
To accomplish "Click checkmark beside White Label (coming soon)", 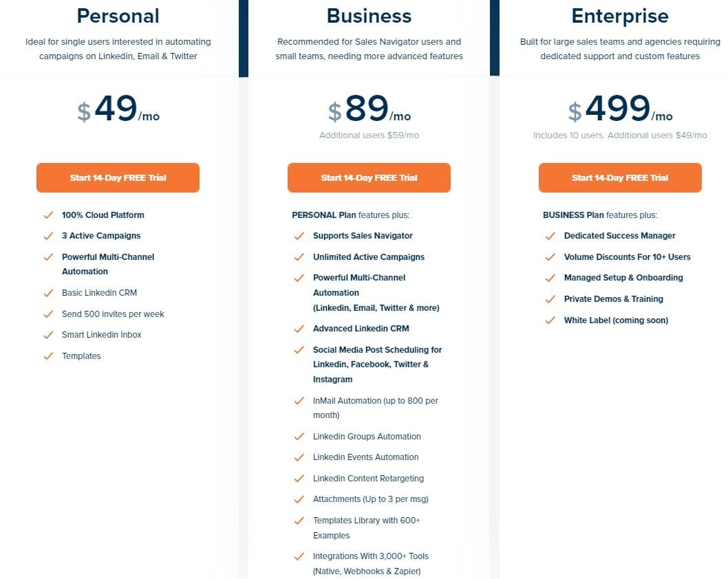I will click(x=550, y=320).
